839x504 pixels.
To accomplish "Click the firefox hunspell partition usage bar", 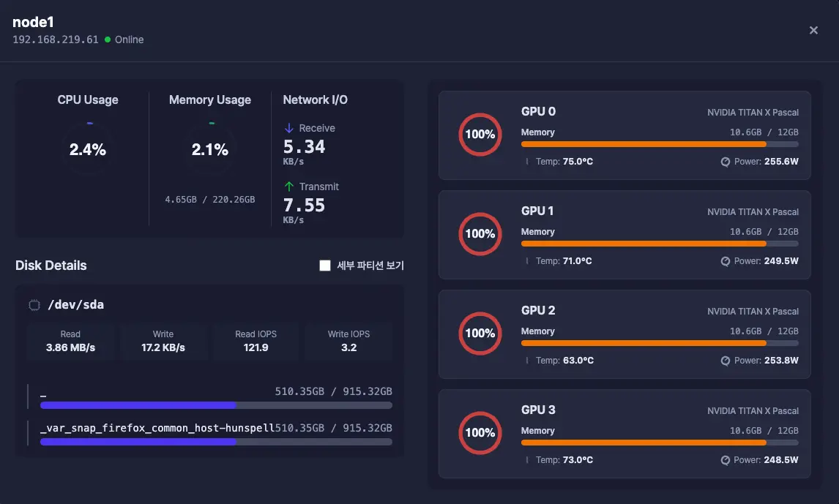I will (x=216, y=442).
